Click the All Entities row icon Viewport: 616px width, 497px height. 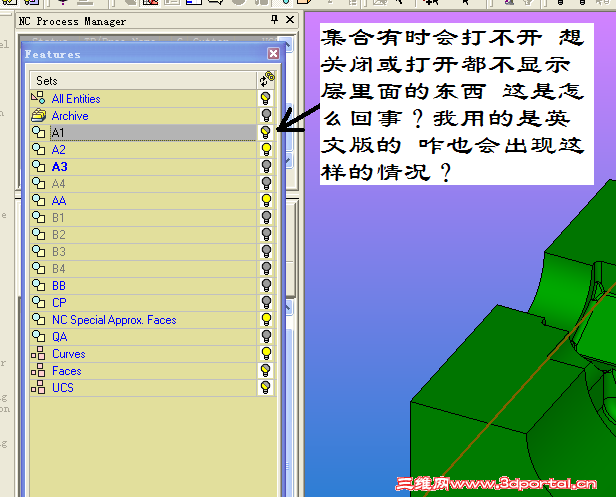pyautogui.click(x=38, y=98)
